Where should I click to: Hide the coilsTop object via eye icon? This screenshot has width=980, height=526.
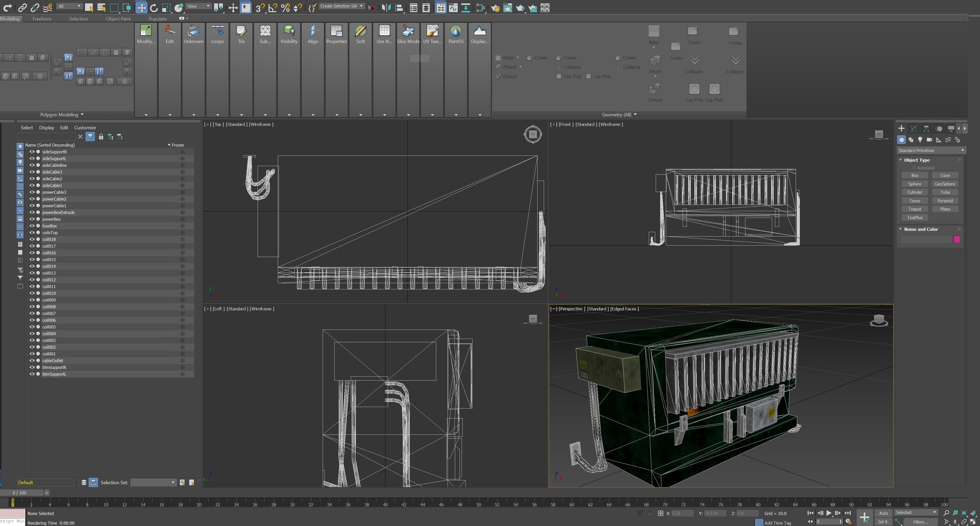tap(32, 233)
